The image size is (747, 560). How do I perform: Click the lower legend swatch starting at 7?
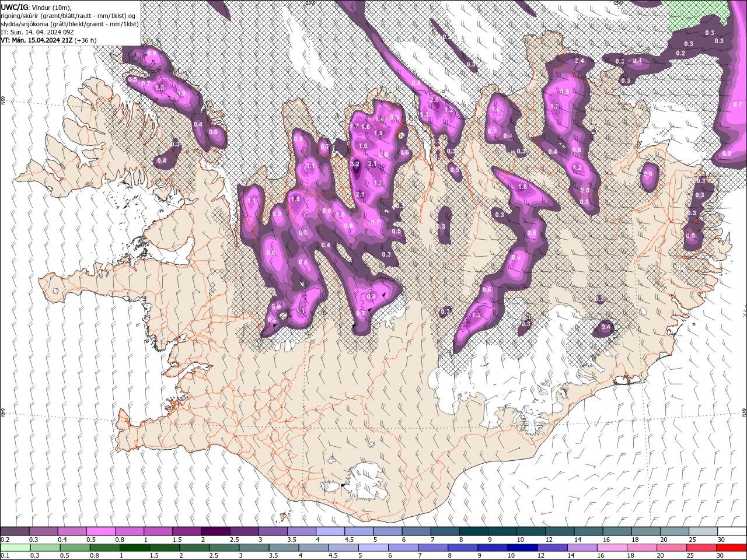433,548
